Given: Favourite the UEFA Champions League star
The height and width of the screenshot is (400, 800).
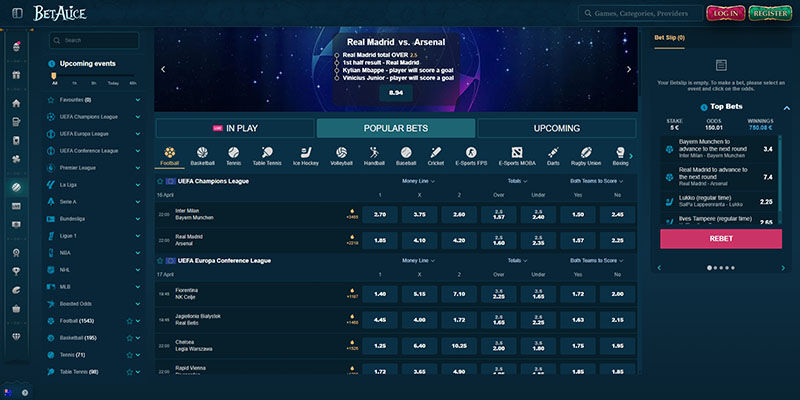Looking at the screenshot, I should point(160,181).
